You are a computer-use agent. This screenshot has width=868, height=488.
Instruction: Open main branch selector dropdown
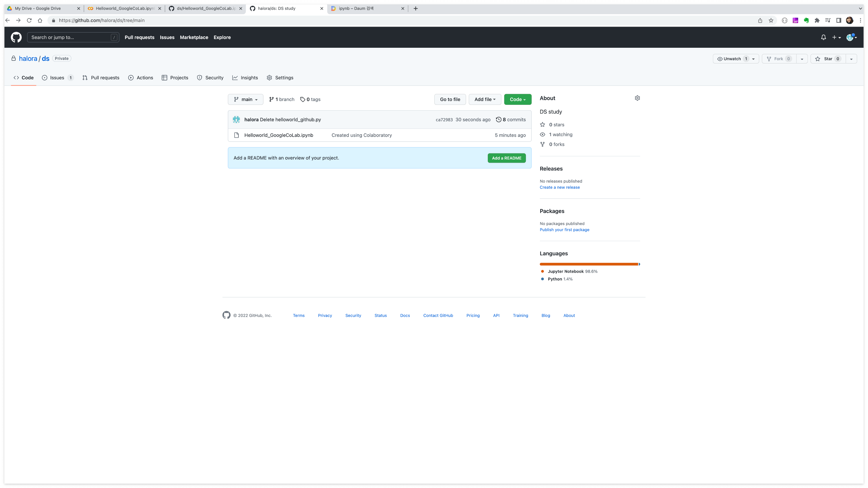point(246,99)
